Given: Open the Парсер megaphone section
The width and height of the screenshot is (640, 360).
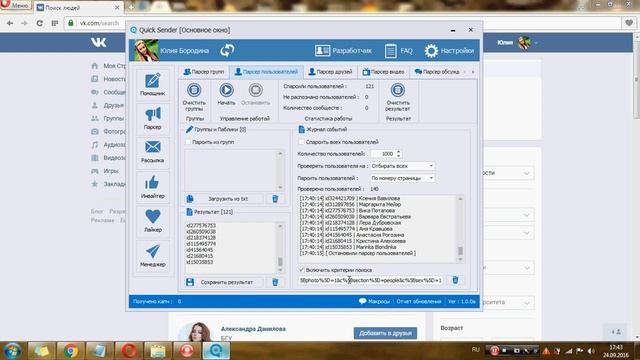Looking at the screenshot, I should pos(152,118).
